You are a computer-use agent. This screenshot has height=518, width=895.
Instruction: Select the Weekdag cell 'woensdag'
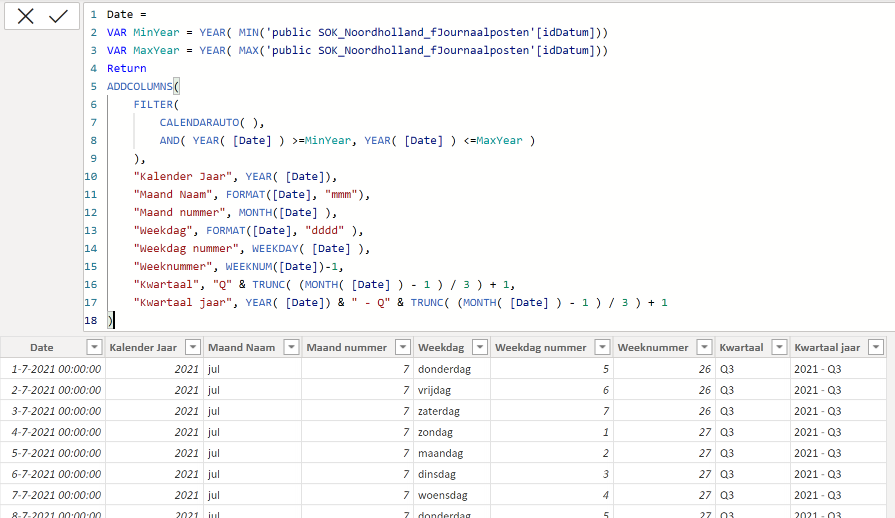click(x=452, y=495)
